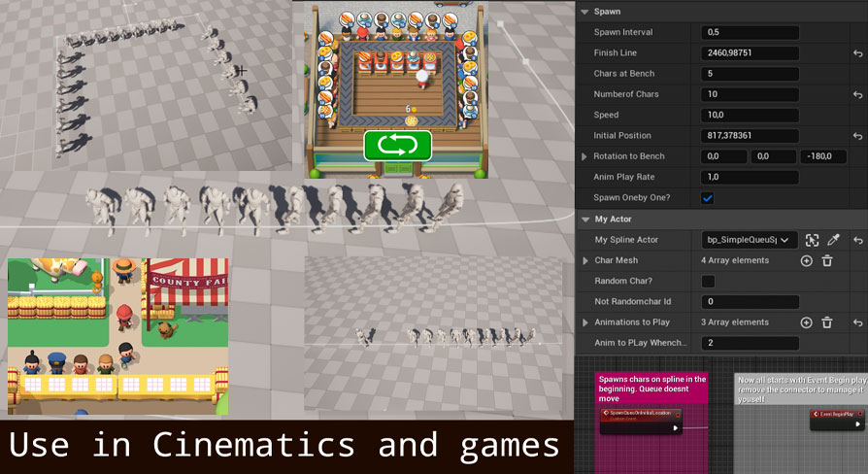Reset Numberof Chars to default value
This screenshot has height=474, width=868.
pyautogui.click(x=857, y=94)
